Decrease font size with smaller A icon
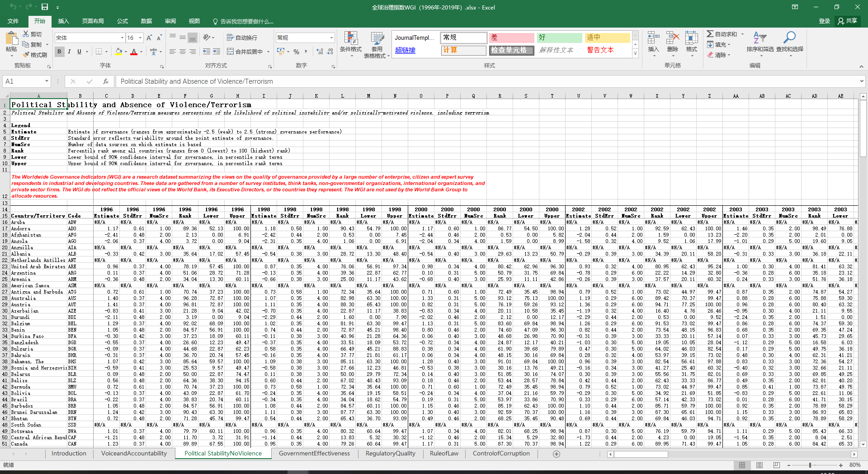 (159, 38)
